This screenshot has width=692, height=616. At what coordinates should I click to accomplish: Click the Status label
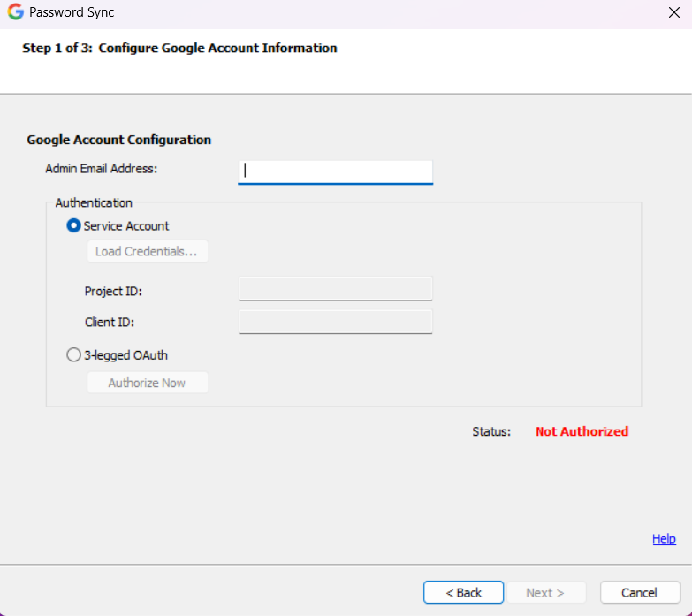(x=491, y=431)
